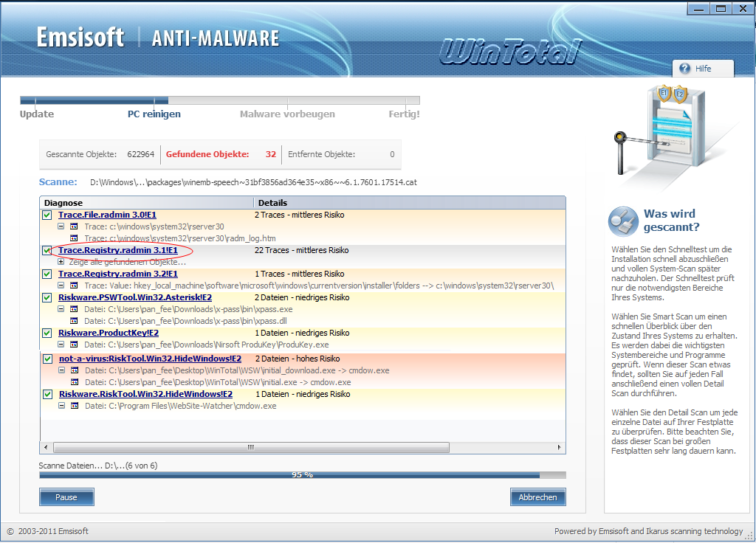
Task: Collapse files under not-a-virus:RiskTool.Win32.HideWindows!E2
Action: click(x=61, y=370)
